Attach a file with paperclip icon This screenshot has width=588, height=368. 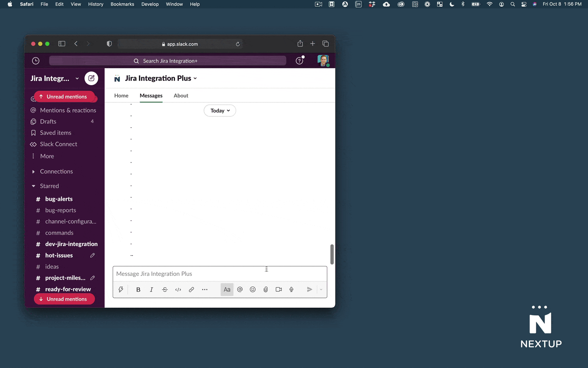point(266,289)
